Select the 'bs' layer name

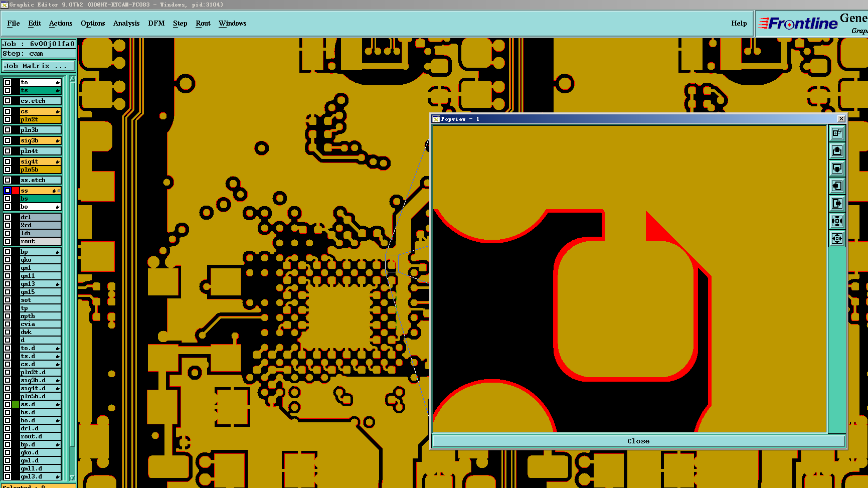40,199
